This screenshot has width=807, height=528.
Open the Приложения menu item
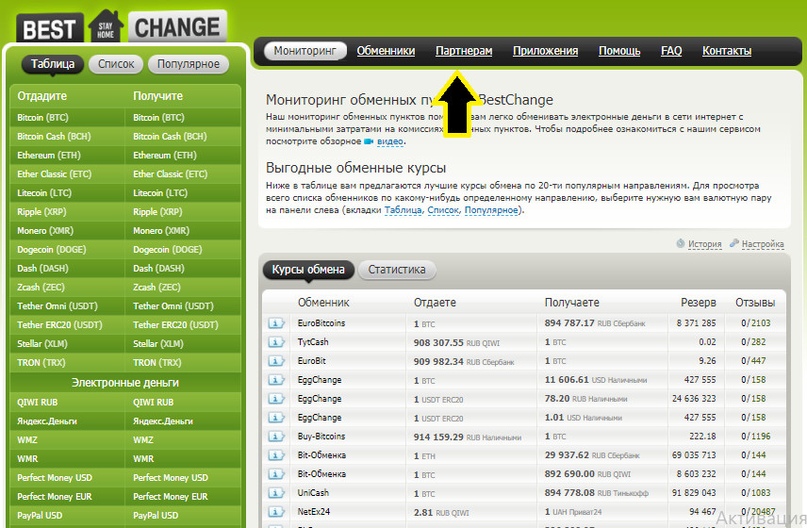545,51
